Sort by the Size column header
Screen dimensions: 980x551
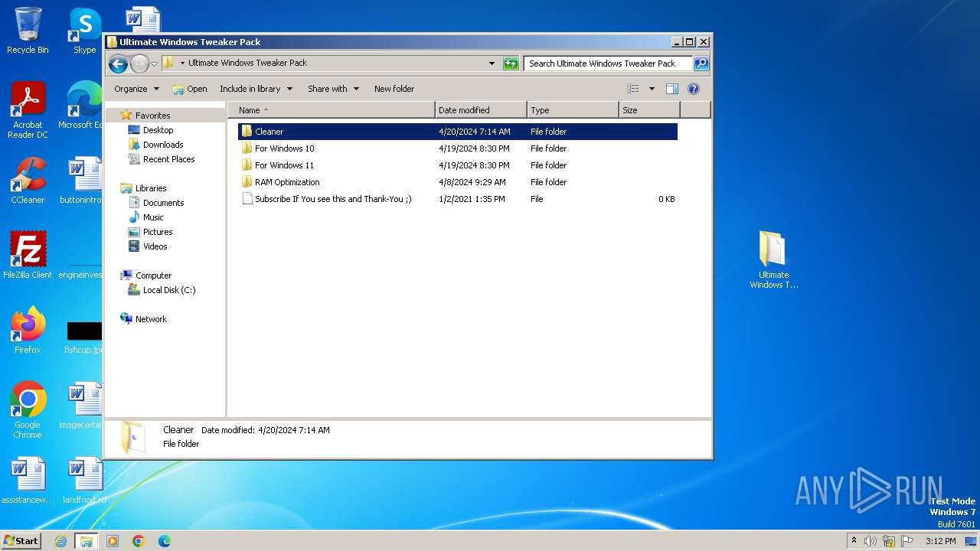(x=649, y=110)
